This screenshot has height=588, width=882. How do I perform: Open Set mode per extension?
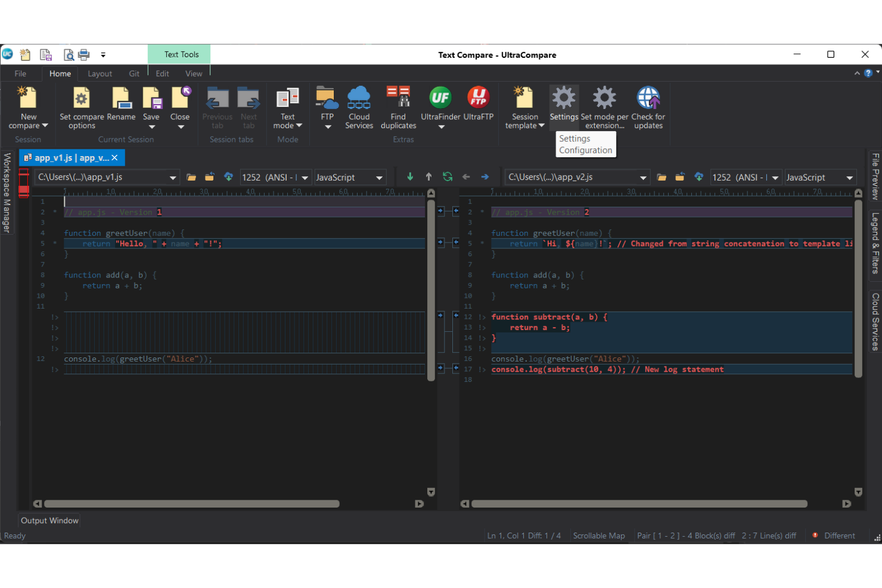pos(604,108)
